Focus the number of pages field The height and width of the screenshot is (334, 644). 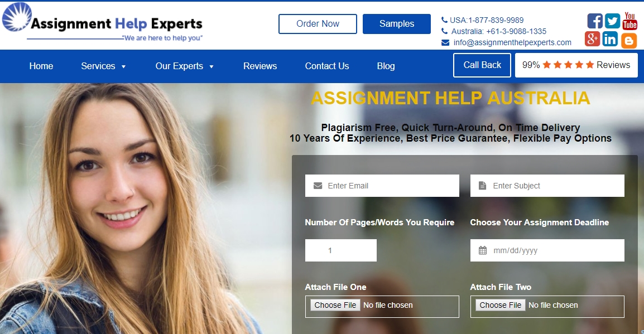[x=341, y=250]
